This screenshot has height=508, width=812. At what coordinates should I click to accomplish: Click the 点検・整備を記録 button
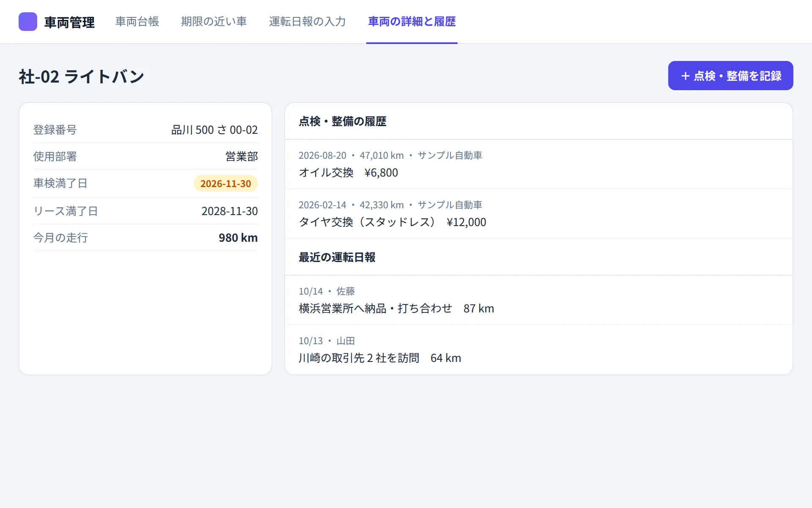click(x=730, y=76)
